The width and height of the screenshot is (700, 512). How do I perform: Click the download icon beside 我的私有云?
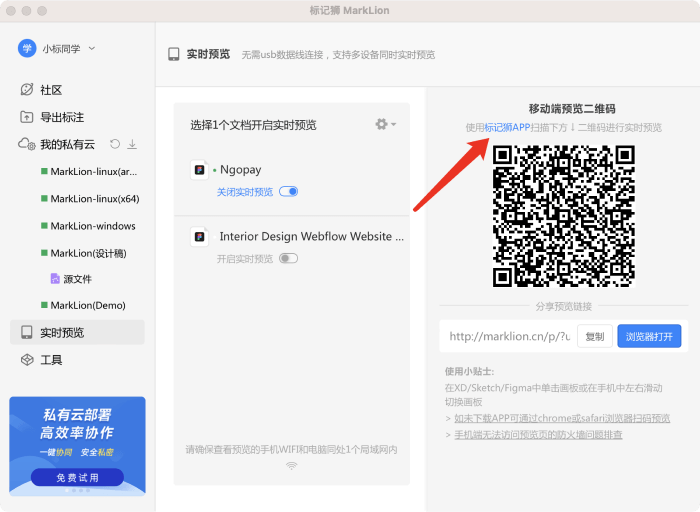(132, 144)
